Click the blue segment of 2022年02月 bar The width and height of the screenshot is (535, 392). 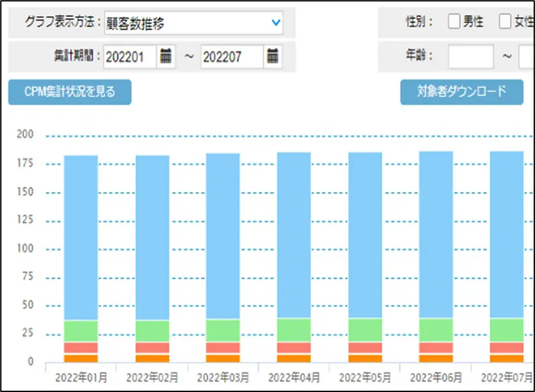tap(152, 238)
